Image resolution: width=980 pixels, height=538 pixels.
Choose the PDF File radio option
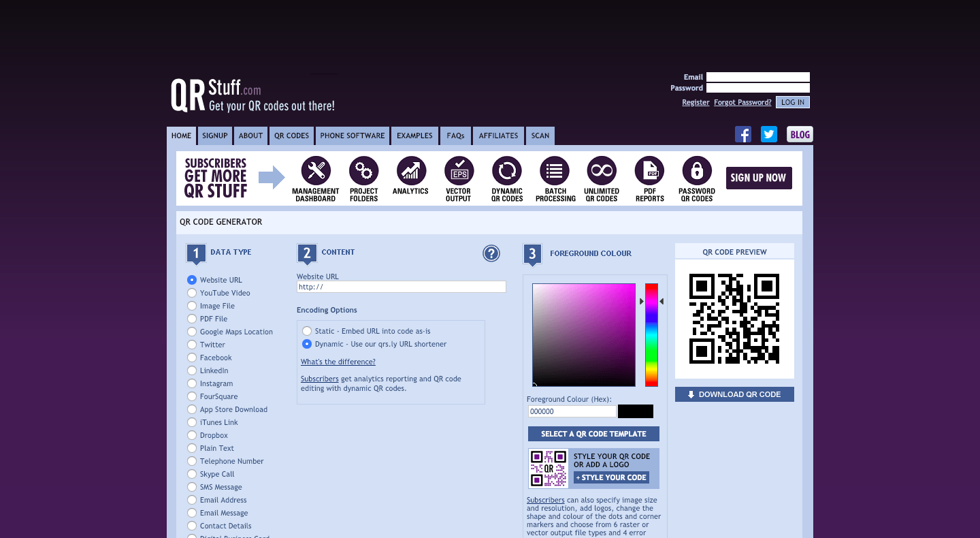pos(192,319)
